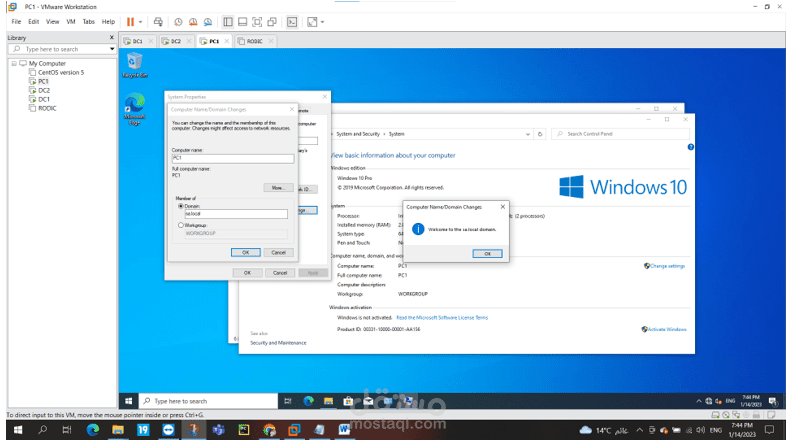Screen dimensions: 797x441
Task: Close the Library panel
Action: (x=112, y=38)
